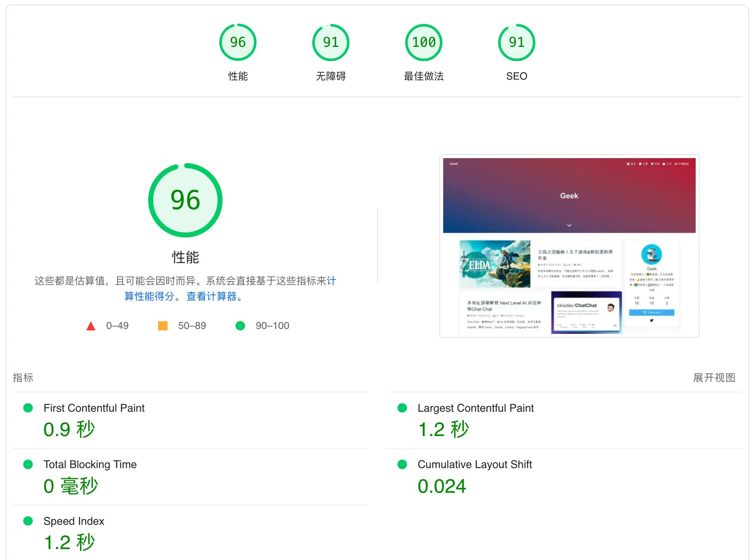Click the large 96 performance gauge
Screen dimensions: 752x560
[x=185, y=200]
